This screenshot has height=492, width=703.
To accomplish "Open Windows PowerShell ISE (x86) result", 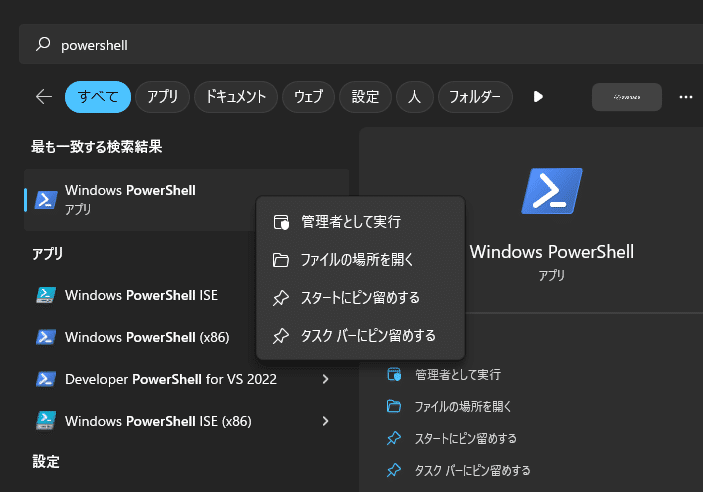I will [158, 421].
